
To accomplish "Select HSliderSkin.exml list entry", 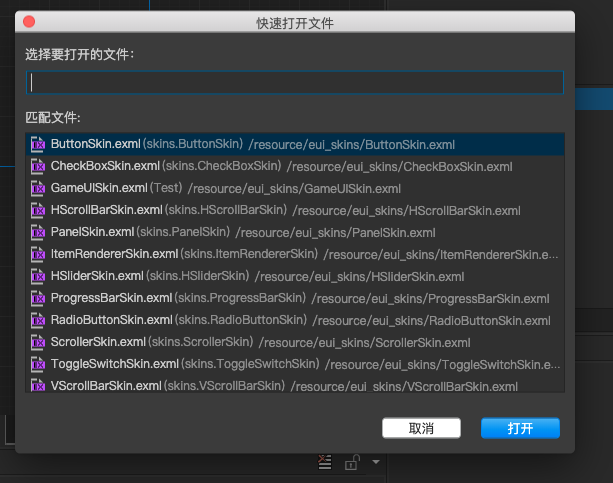I will click(x=295, y=276).
